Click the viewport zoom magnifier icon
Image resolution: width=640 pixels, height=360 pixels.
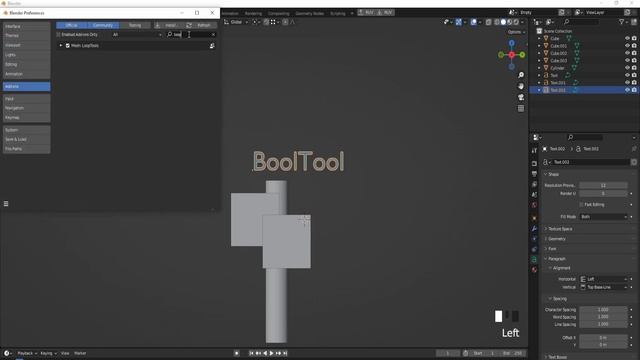[x=521, y=75]
